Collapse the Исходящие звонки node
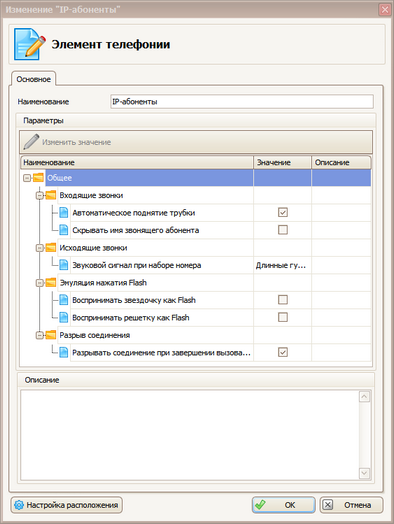 tap(39, 248)
